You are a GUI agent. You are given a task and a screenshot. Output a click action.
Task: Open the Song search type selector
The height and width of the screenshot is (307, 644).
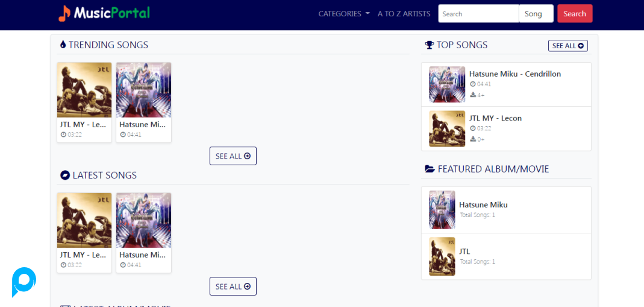[536, 13]
